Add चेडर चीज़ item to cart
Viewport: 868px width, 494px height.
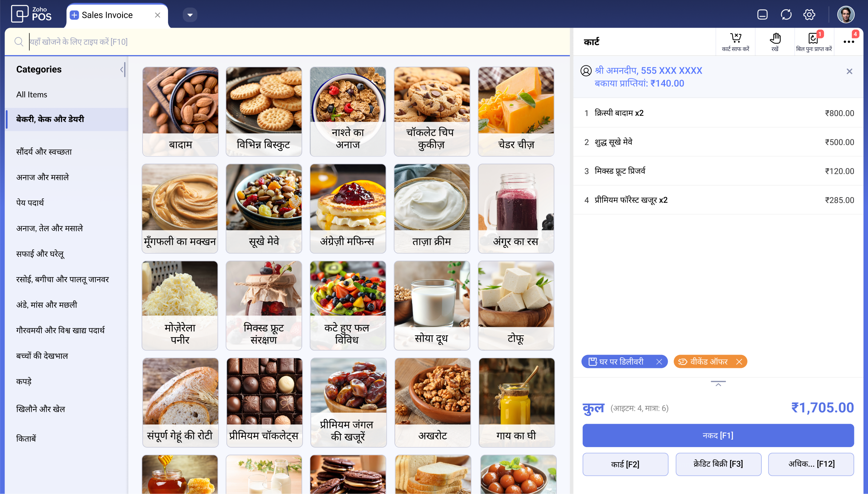coord(516,111)
